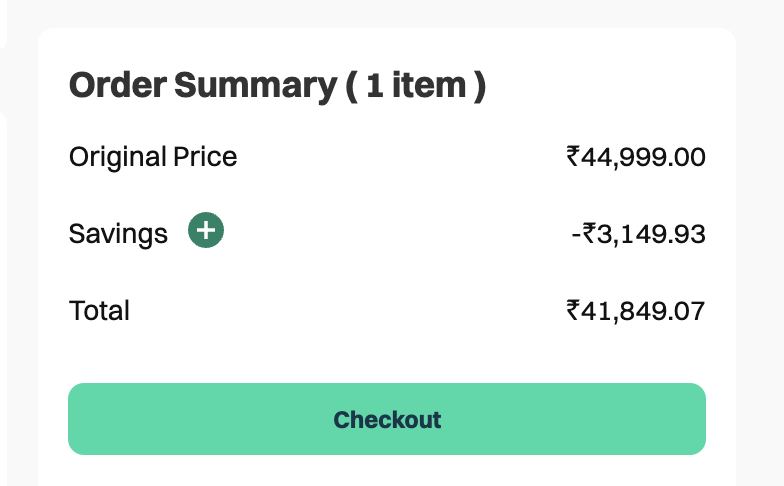784x486 pixels.
Task: Select the Total label
Action: [99, 310]
